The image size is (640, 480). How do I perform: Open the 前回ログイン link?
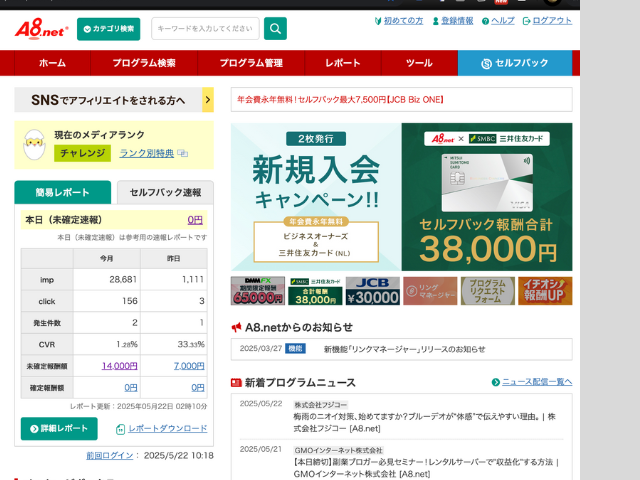109,456
